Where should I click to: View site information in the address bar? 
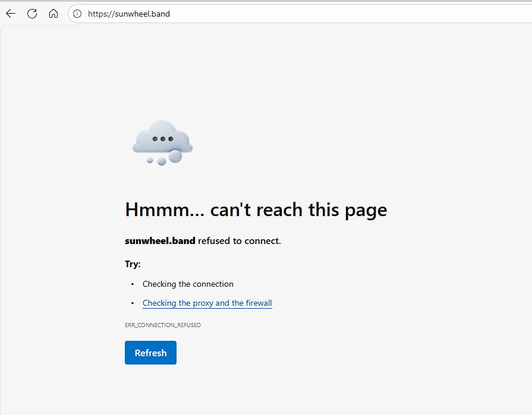(77, 14)
